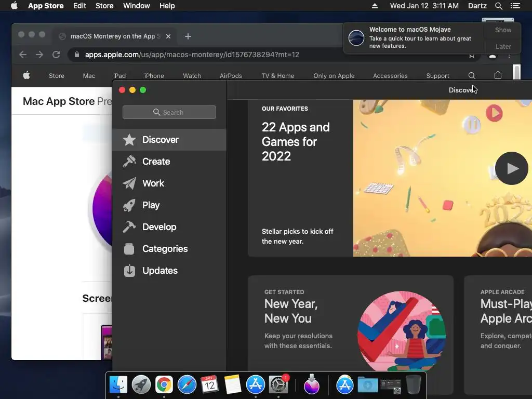This screenshot has width=532, height=399.
Task: Click the Apple logo on apple.com
Action: [26, 75]
